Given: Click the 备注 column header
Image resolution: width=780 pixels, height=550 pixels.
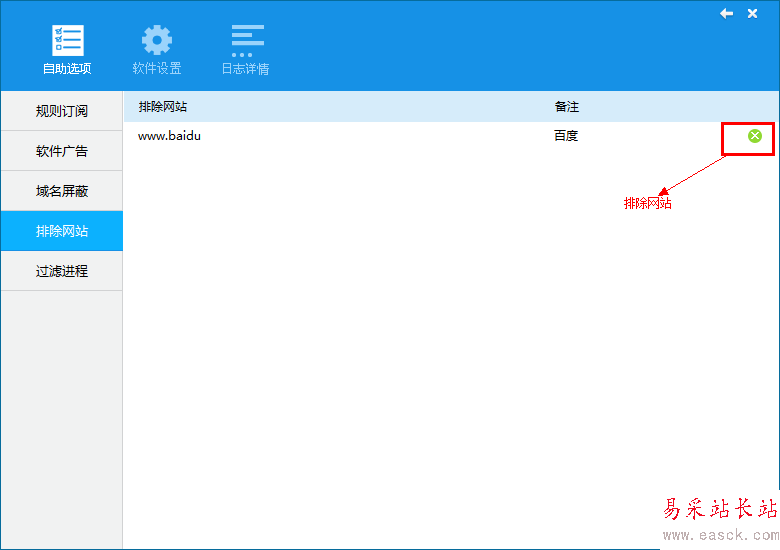Looking at the screenshot, I should 567,106.
